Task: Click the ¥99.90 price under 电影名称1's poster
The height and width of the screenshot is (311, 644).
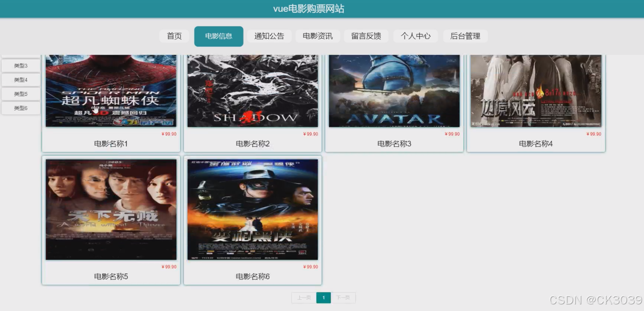Action: (x=169, y=134)
